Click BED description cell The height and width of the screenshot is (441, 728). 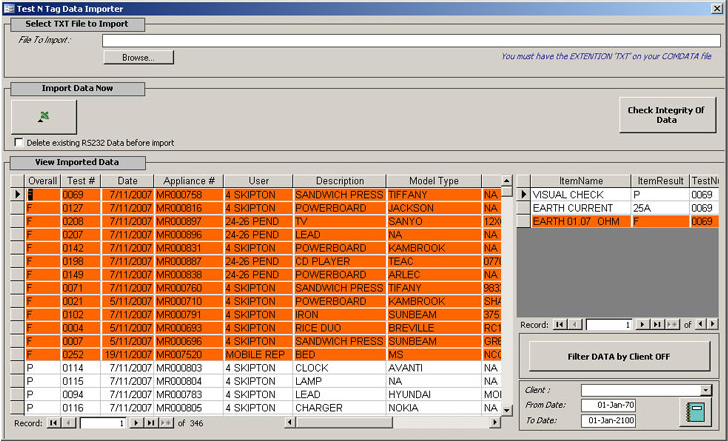340,355
